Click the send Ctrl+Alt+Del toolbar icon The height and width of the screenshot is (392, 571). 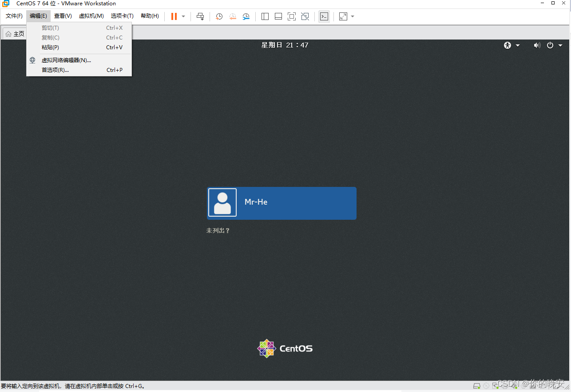click(200, 16)
